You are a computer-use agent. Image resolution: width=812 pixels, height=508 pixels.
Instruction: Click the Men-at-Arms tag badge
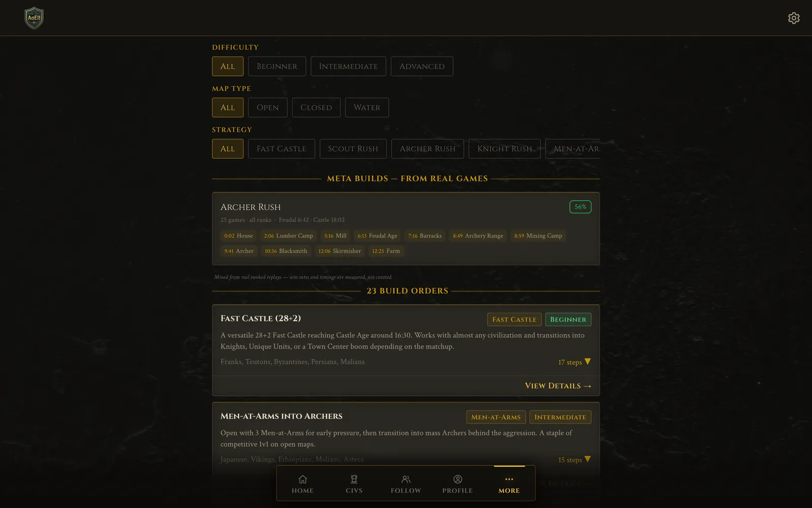pos(496,417)
